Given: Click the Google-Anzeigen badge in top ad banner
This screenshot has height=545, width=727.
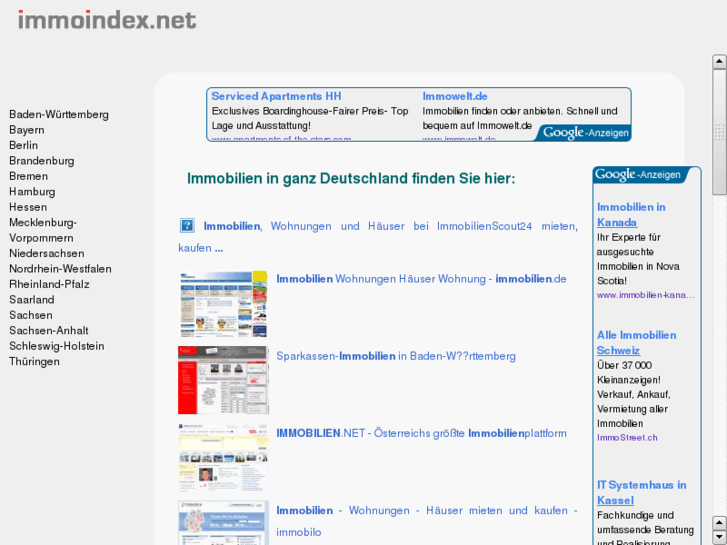Looking at the screenshot, I should (x=585, y=133).
